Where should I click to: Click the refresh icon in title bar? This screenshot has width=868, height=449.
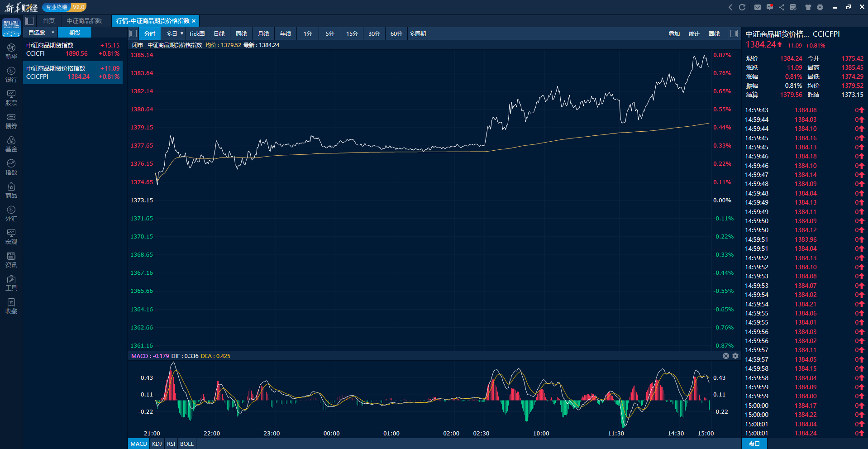click(742, 7)
